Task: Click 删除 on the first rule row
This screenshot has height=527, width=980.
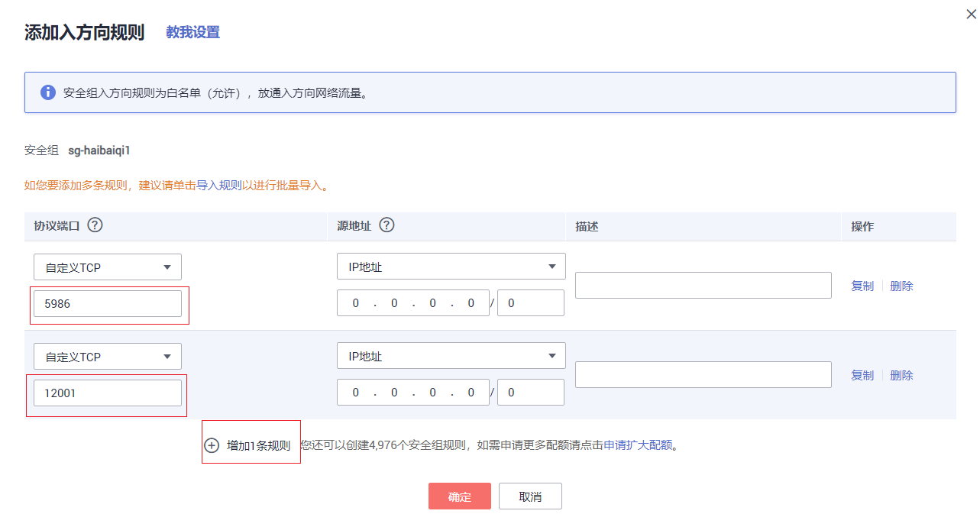Action: [901, 285]
